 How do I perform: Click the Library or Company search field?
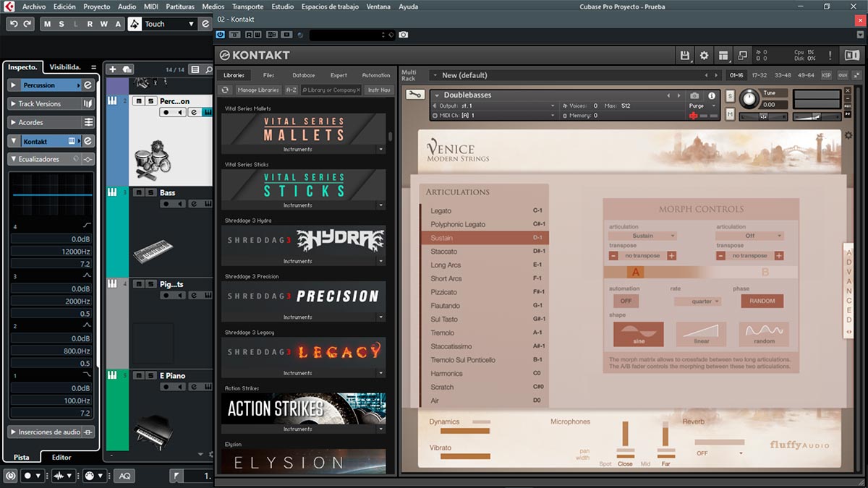pos(331,90)
